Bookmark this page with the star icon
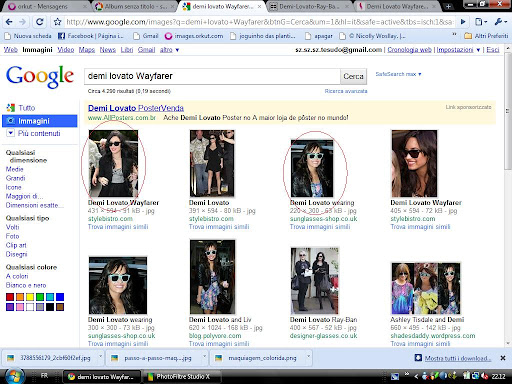 click(x=58, y=22)
